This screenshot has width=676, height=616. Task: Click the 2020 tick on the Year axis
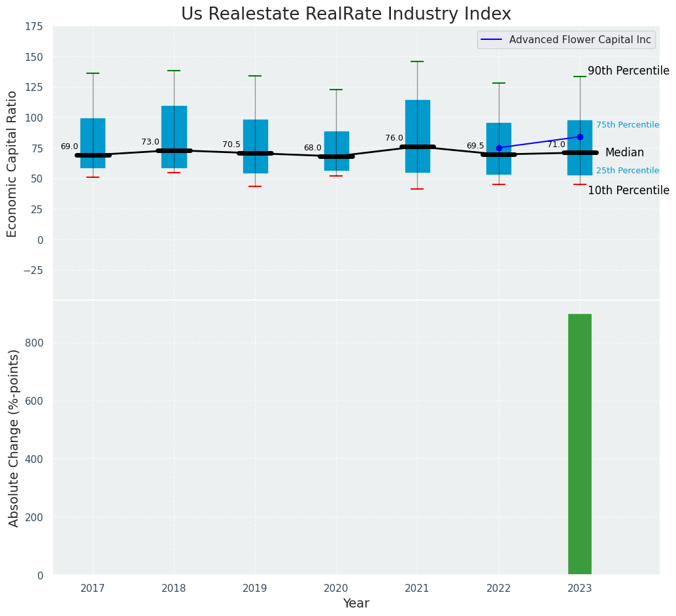336,589
